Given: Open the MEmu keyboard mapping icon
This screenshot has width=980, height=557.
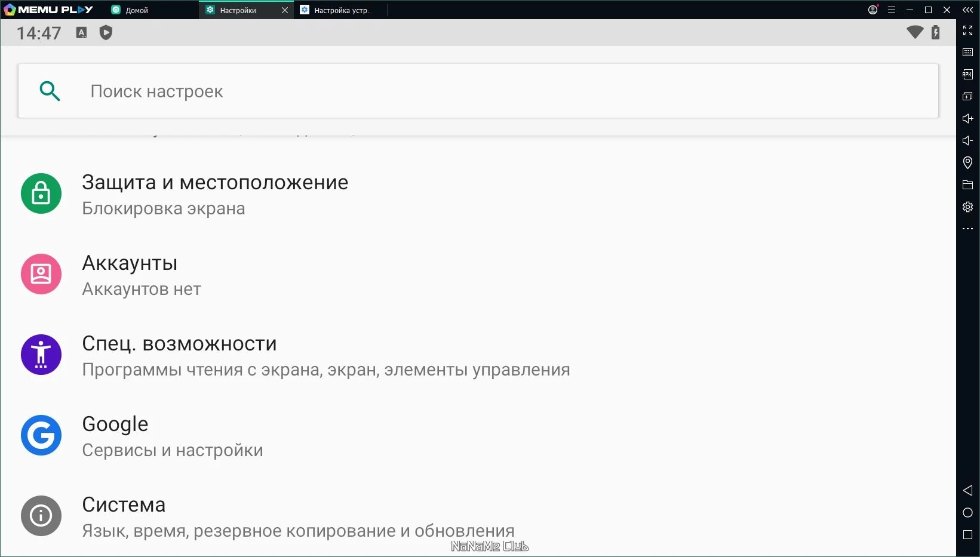Looking at the screenshot, I should 968,53.
